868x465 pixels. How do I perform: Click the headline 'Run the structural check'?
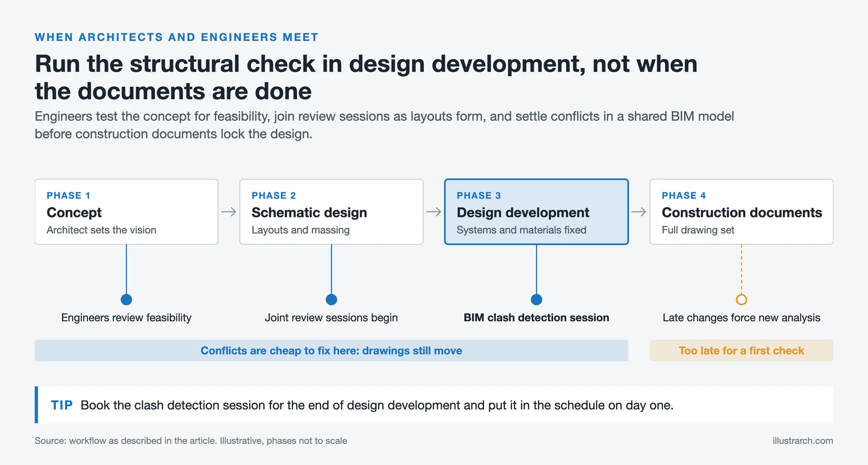pyautogui.click(x=366, y=77)
